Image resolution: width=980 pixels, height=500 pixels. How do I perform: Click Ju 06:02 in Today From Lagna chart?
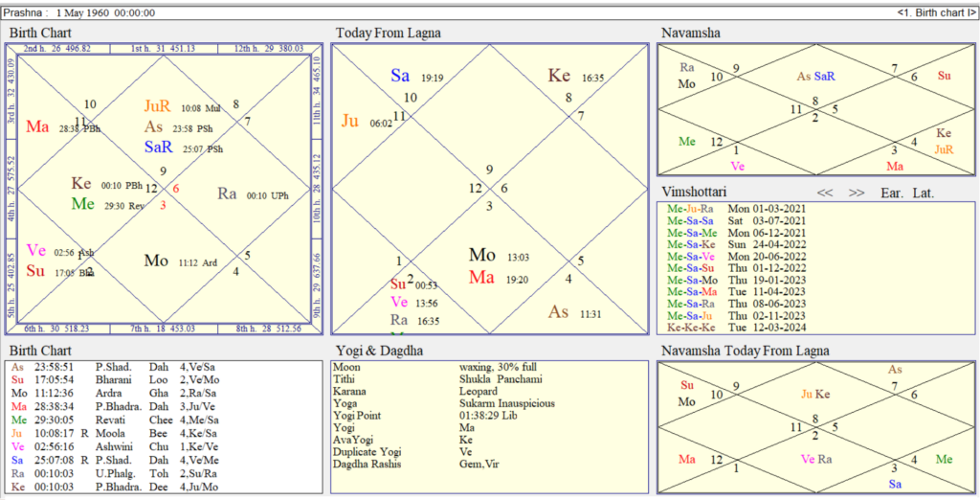click(367, 122)
